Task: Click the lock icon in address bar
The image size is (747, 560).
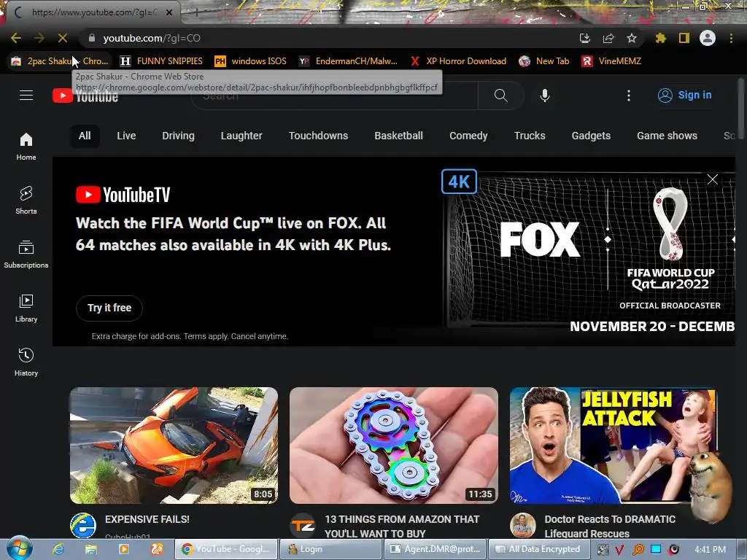Action: (x=92, y=38)
